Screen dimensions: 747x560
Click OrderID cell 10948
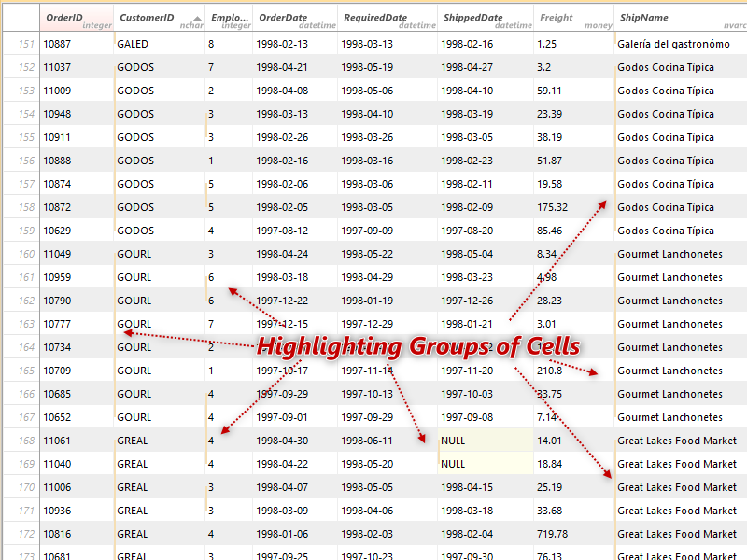(x=77, y=114)
